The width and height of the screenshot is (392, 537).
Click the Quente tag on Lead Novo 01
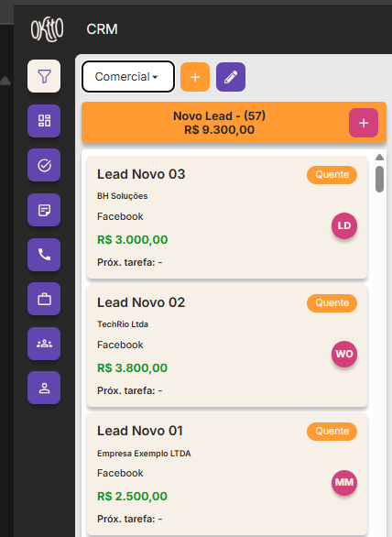(x=332, y=432)
